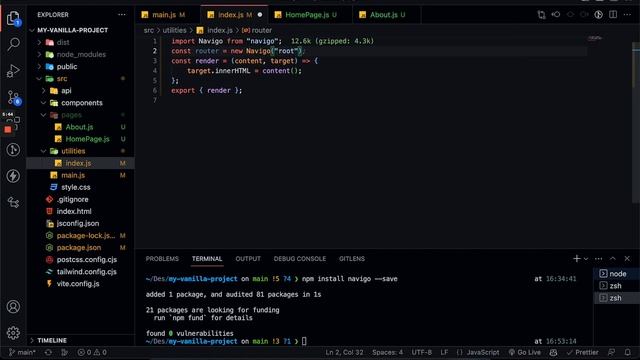Open the Output panel tab
Viewport: 640px width, 360px height.
(248, 259)
